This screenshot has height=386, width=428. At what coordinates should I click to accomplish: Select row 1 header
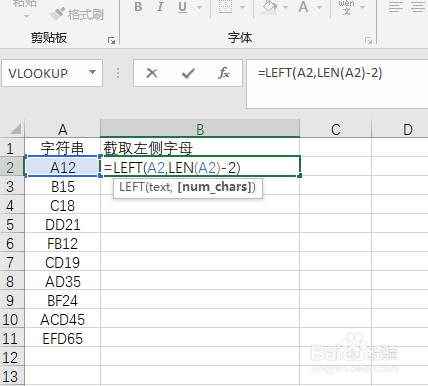(x=11, y=148)
